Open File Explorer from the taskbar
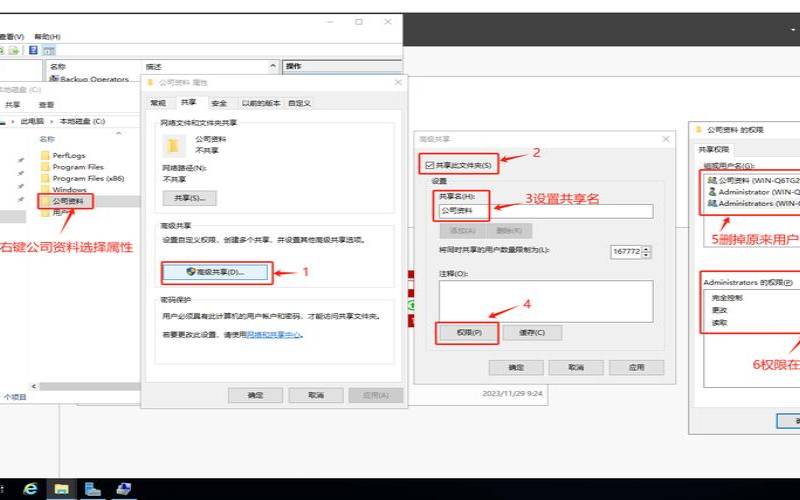The height and width of the screenshot is (500, 800). (62, 489)
